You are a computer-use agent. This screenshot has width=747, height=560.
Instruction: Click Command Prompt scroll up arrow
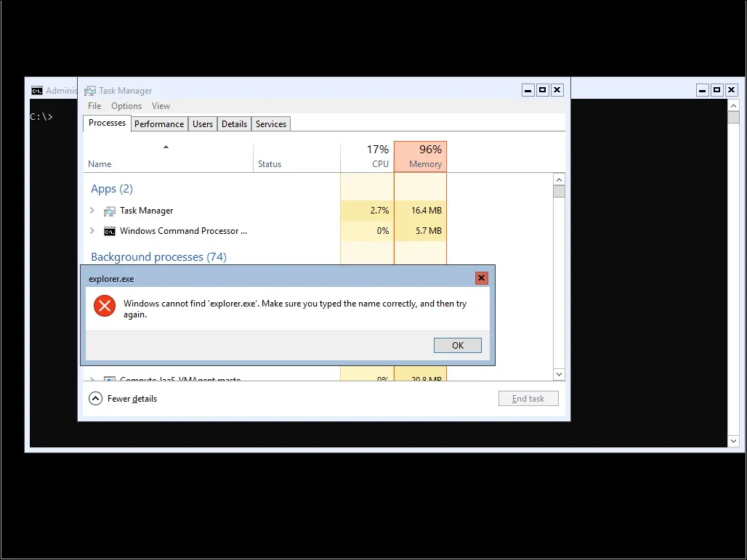click(734, 106)
